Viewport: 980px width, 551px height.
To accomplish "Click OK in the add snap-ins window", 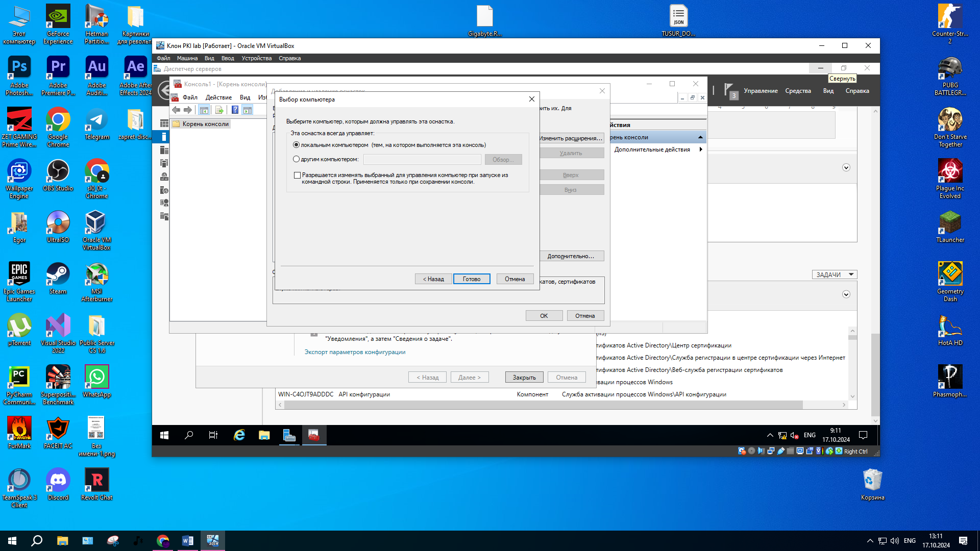I will 544,316.
